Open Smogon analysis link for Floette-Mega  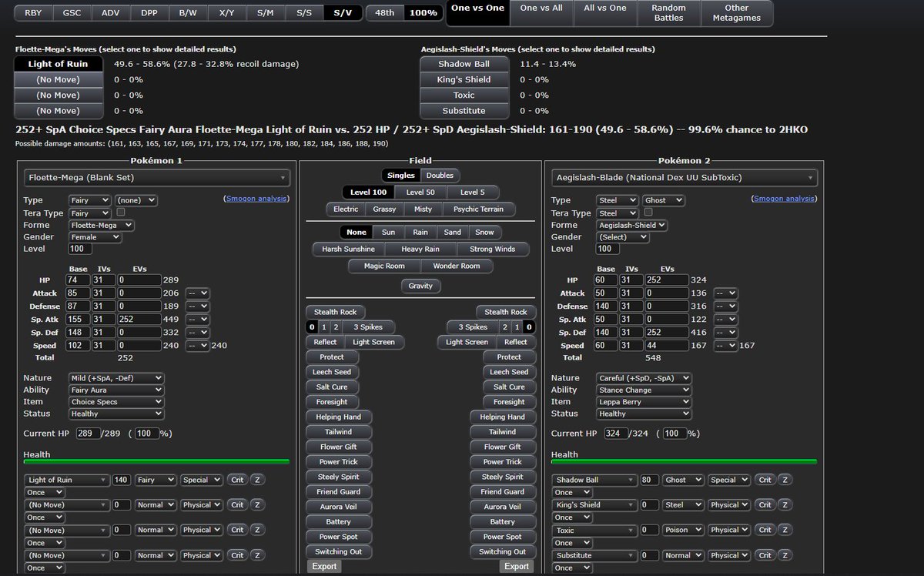point(257,199)
